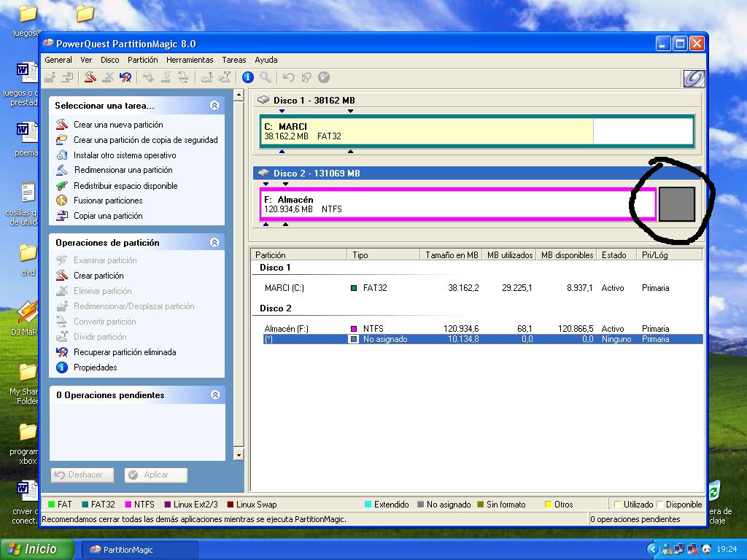Click the icon beside 'Crear una nueva partición'

click(62, 125)
